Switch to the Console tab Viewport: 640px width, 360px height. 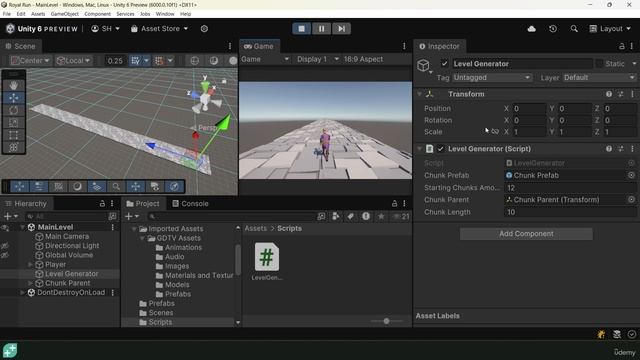[190, 203]
